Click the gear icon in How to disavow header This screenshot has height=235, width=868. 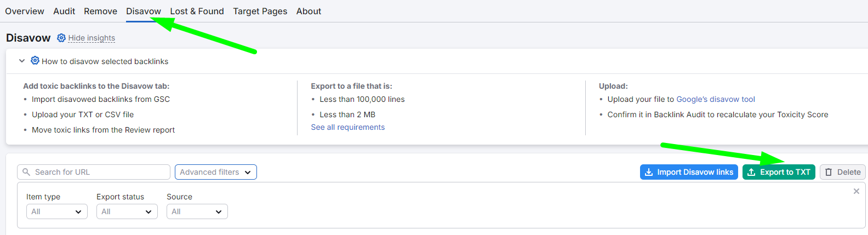[x=35, y=60]
